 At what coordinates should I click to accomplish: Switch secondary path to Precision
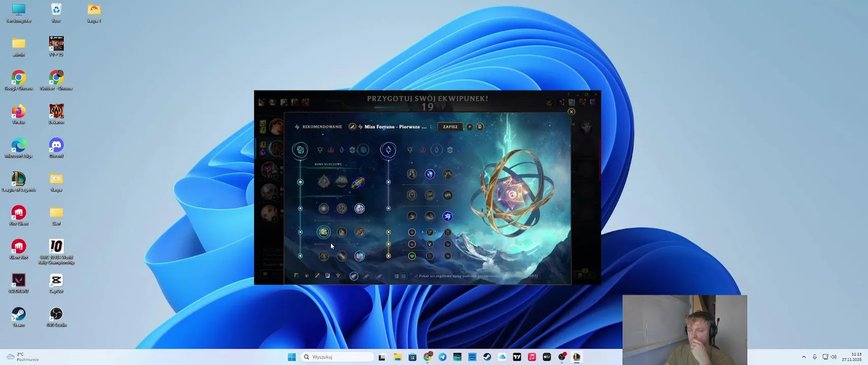tap(410, 150)
